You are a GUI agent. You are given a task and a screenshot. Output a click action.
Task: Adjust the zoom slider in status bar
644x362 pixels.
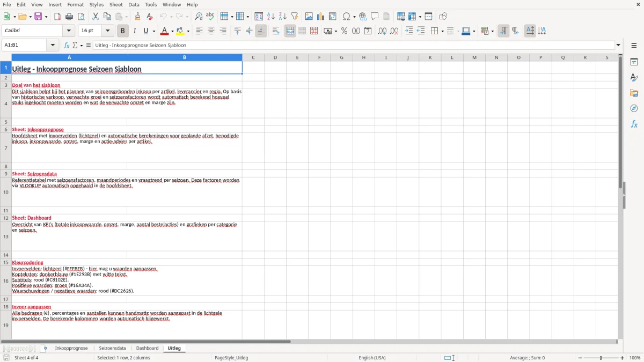[601, 358]
